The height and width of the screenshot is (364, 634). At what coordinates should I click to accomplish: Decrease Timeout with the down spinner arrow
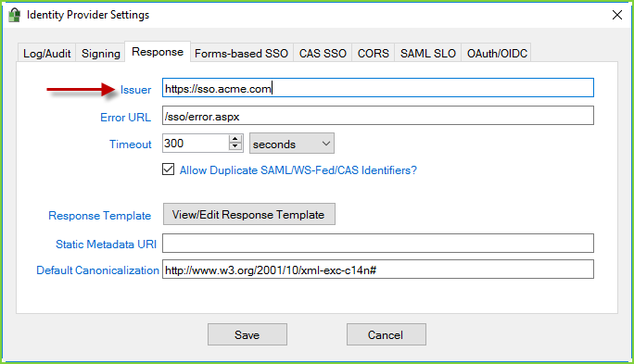[x=235, y=146]
